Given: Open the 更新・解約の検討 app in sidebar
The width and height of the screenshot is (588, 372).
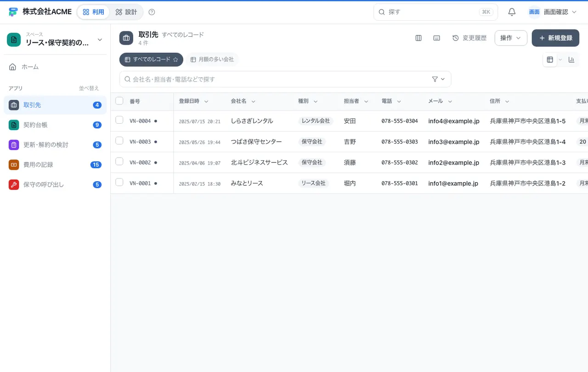Looking at the screenshot, I should 55,145.
